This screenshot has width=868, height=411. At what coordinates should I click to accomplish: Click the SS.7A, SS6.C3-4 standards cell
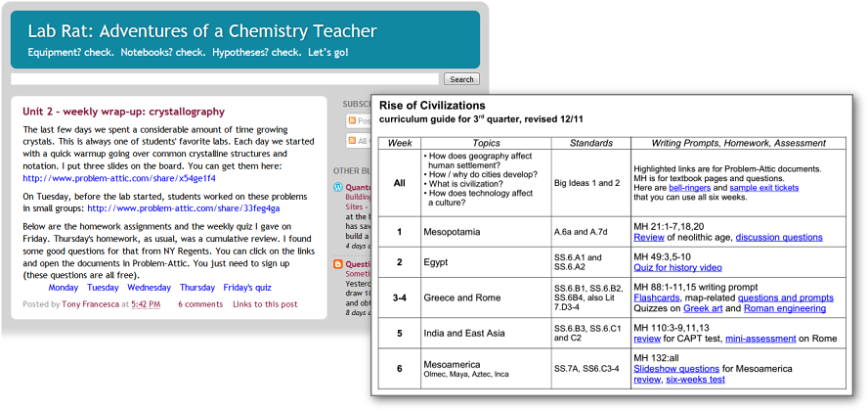coord(591,369)
